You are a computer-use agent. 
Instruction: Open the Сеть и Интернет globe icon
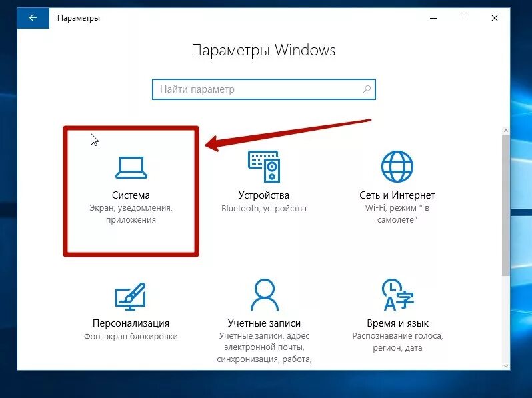point(397,167)
